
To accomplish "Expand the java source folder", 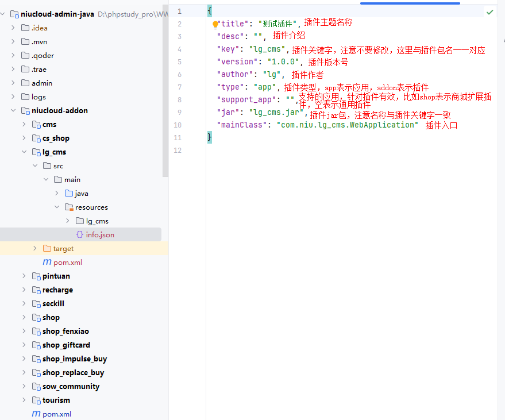I will [57, 194].
